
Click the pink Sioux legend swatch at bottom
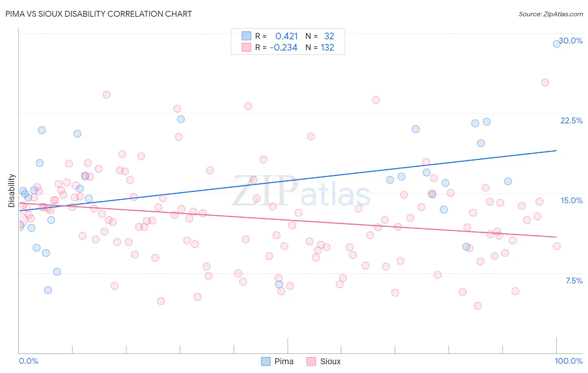(311, 361)
